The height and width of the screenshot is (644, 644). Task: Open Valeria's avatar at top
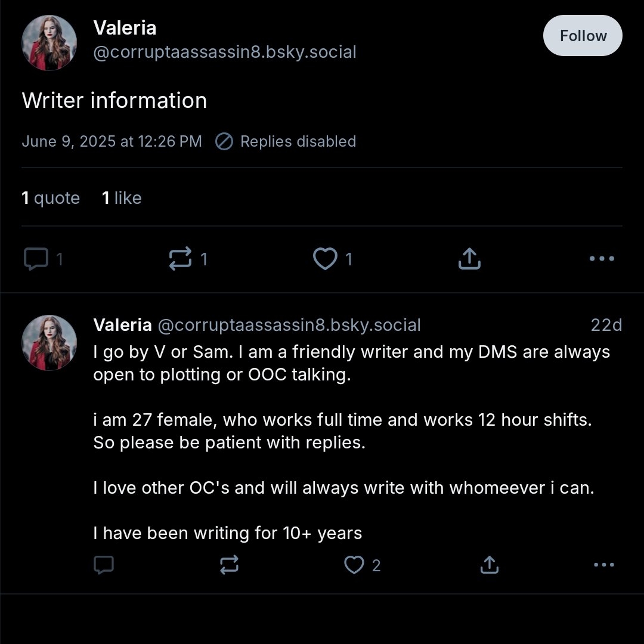[x=49, y=42]
